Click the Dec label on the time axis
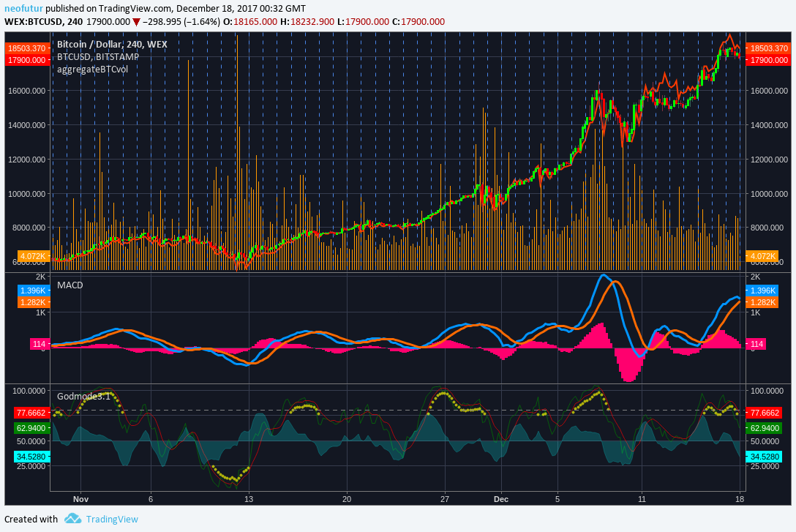 point(501,499)
